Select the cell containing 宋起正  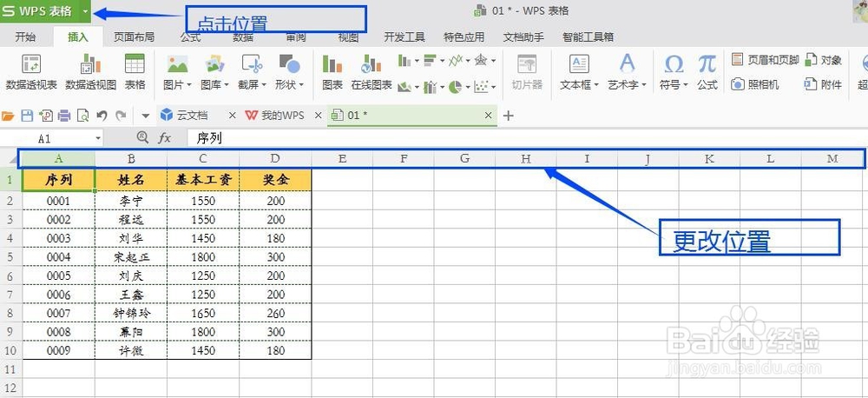point(131,257)
